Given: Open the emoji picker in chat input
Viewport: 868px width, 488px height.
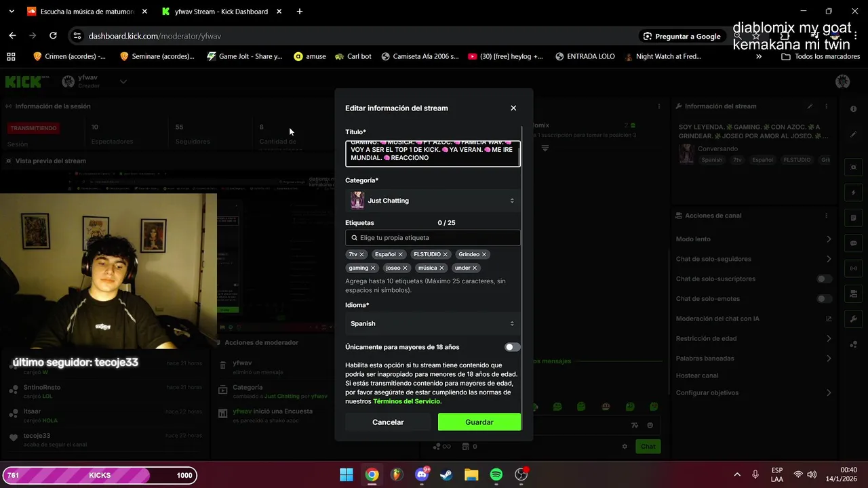Looking at the screenshot, I should click(650, 425).
